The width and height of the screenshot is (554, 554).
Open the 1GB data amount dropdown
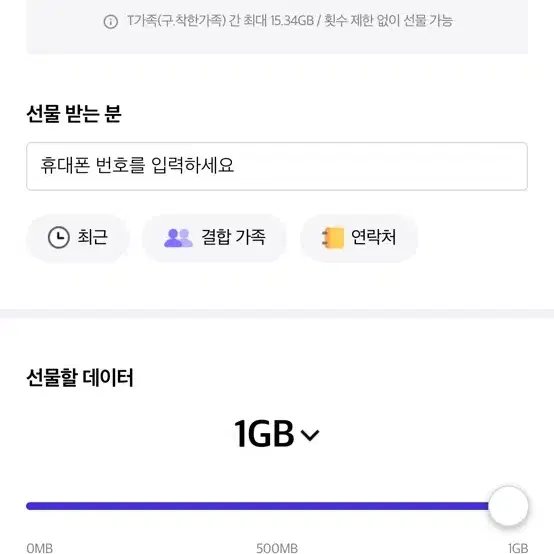pyautogui.click(x=277, y=434)
